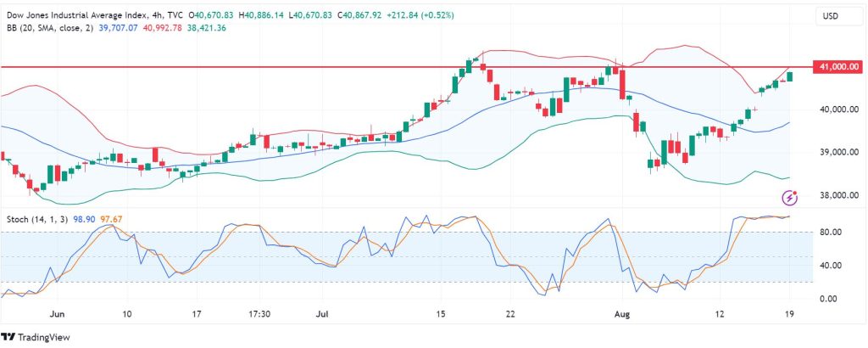Screen dimensions: 868x348
Task: Click the Jun date on time axis
Action: (x=58, y=314)
